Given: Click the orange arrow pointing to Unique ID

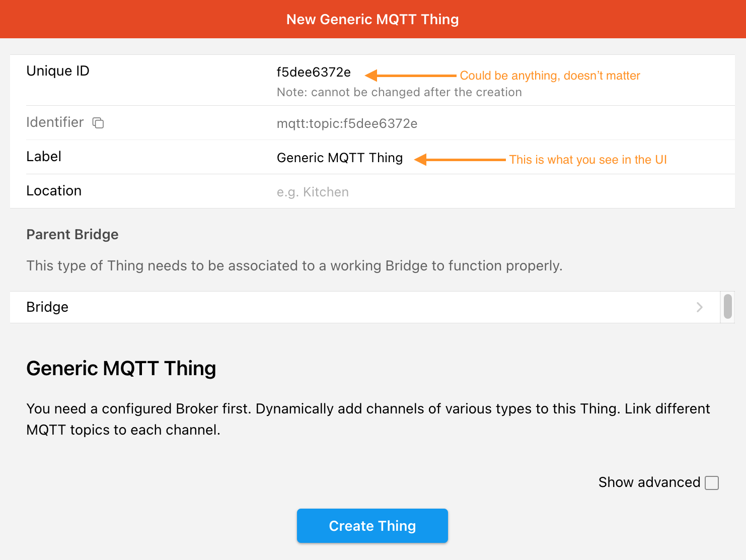Looking at the screenshot, I should tap(410, 76).
